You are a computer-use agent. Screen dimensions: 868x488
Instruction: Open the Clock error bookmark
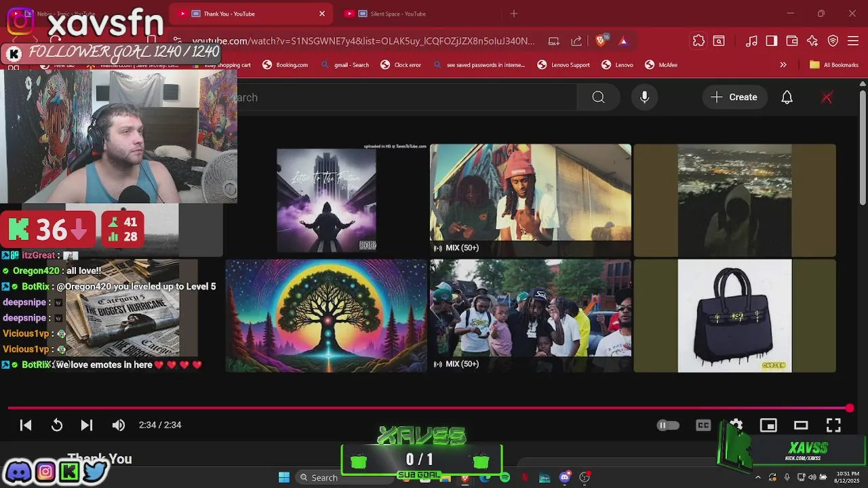click(401, 65)
